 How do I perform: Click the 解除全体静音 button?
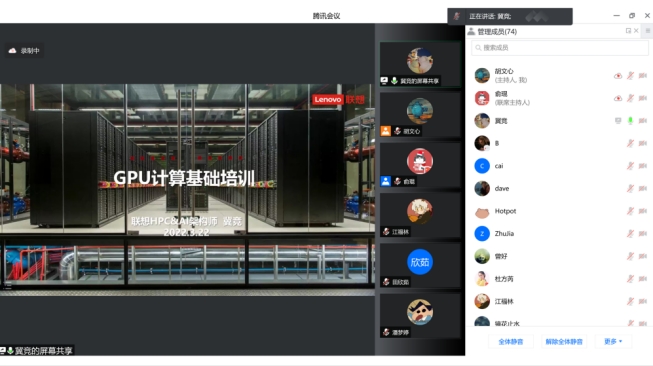point(564,341)
